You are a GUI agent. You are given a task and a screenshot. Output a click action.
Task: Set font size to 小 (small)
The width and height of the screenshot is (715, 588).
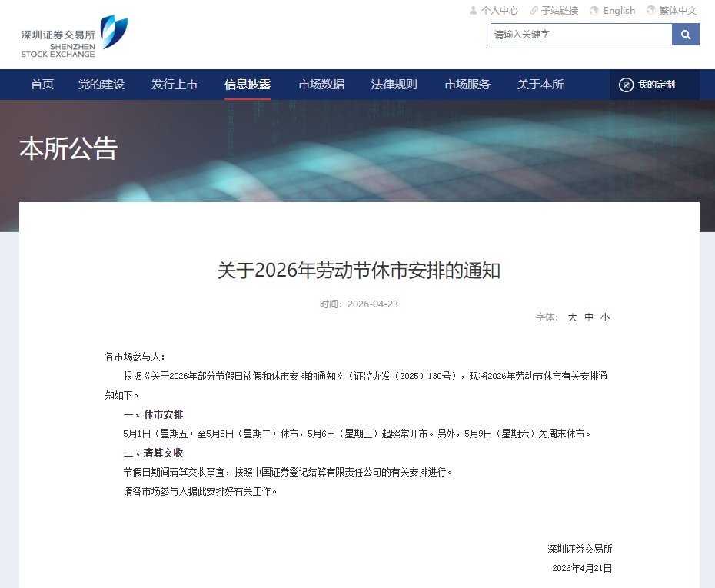(605, 317)
